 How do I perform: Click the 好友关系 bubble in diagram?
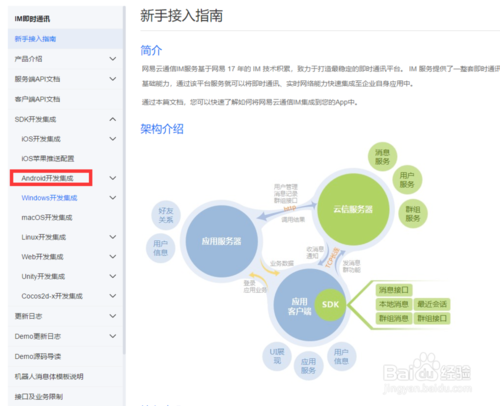166,215
